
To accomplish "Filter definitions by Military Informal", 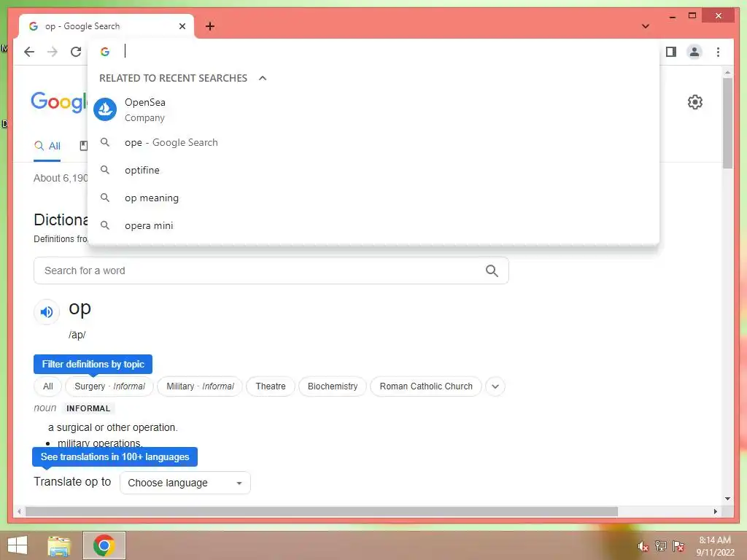I will pos(200,386).
